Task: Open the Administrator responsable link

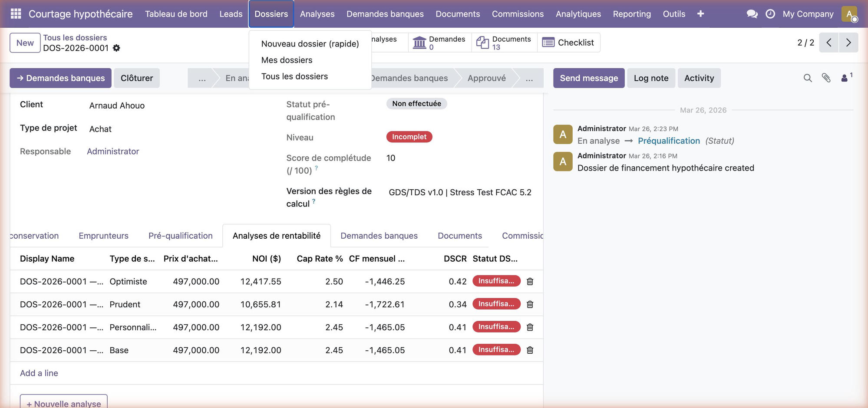Action: [x=113, y=151]
